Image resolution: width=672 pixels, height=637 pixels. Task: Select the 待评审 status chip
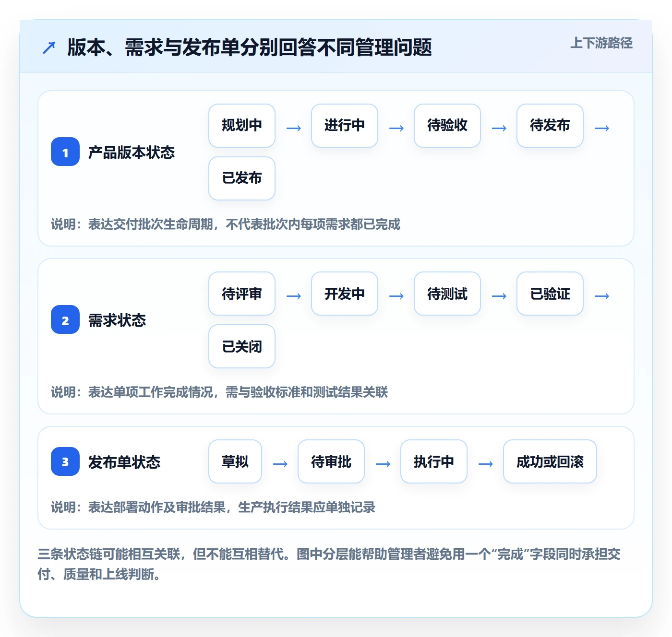tap(242, 294)
